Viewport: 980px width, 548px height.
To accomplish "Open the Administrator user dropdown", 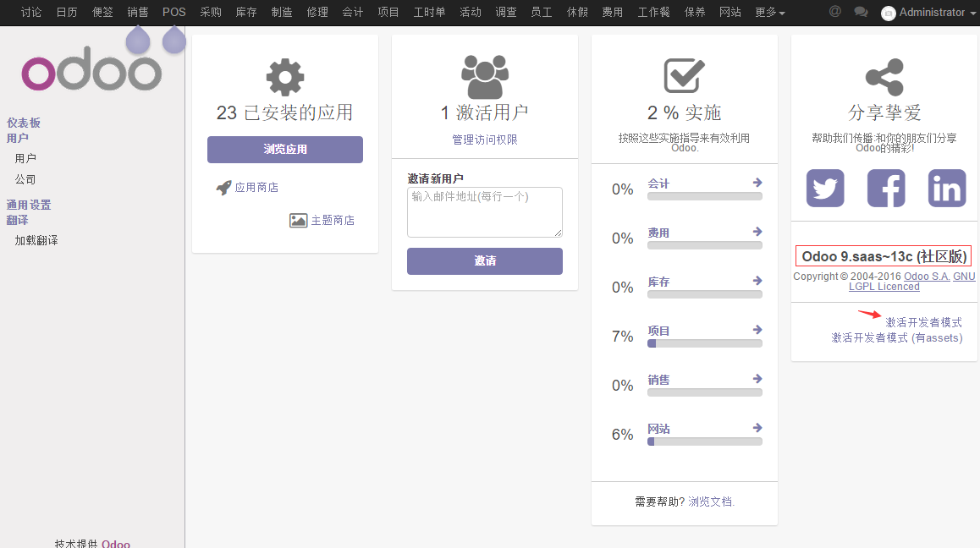I will pyautogui.click(x=926, y=13).
